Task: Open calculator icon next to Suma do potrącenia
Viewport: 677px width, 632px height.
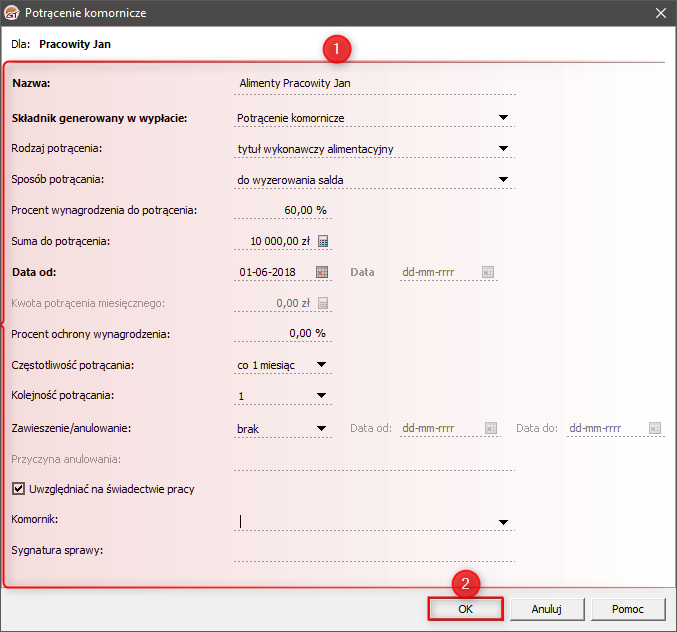Action: click(323, 241)
